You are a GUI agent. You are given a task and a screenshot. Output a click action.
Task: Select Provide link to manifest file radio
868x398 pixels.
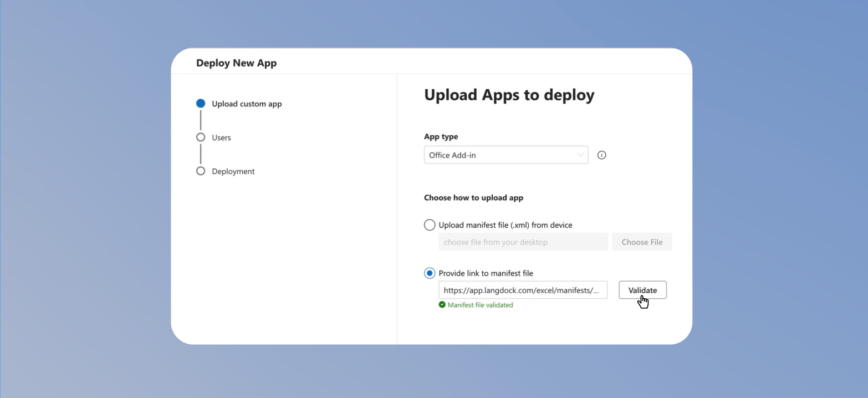pyautogui.click(x=430, y=273)
